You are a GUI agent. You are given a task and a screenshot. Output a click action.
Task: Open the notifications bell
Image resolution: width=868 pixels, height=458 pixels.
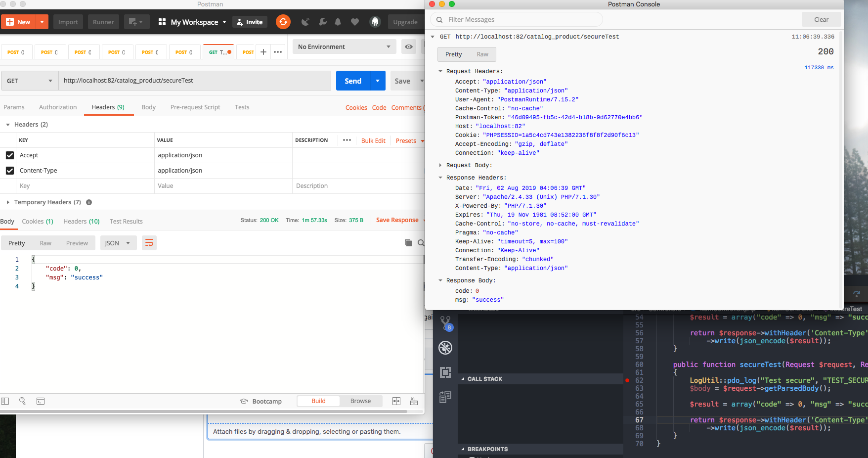(338, 22)
